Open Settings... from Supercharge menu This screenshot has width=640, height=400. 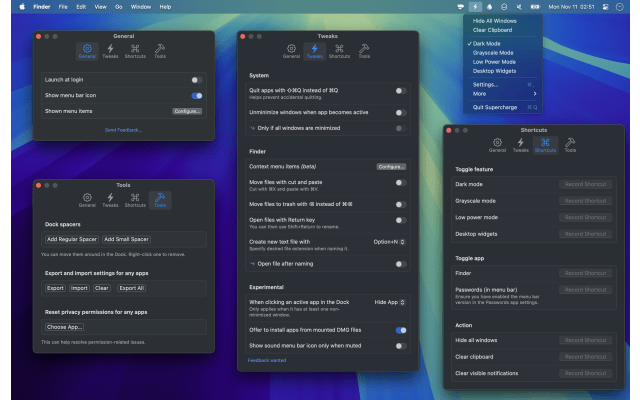(x=485, y=84)
